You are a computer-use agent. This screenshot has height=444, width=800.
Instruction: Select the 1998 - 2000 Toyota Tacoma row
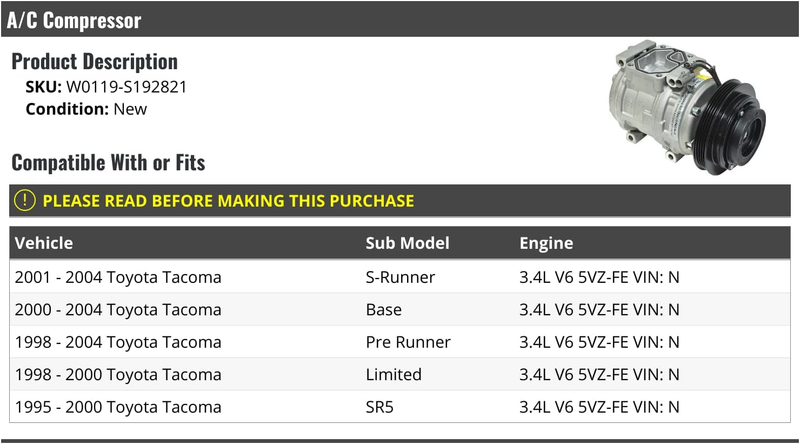[x=399, y=375]
